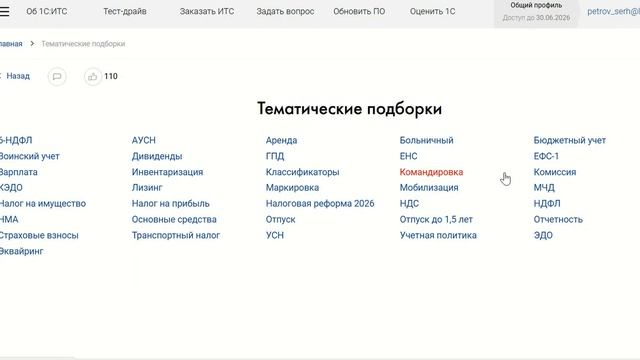Open the Аренда topic

tap(281, 140)
